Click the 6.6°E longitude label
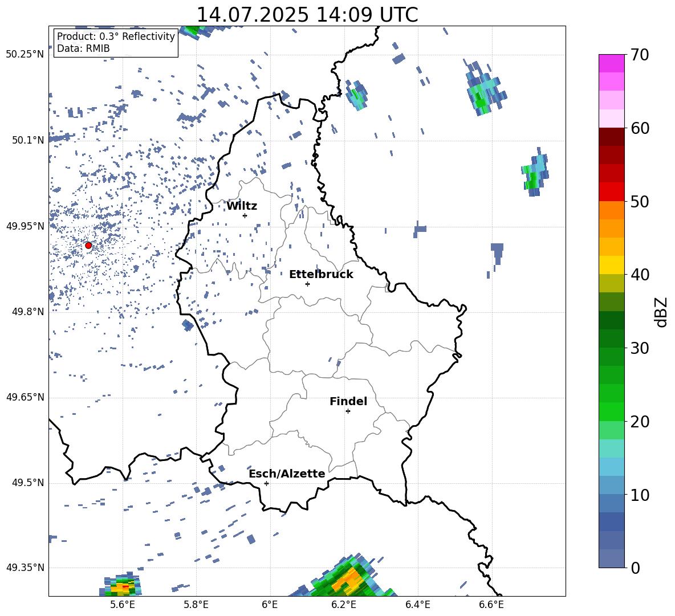Screen dimensions: 675x616 [x=491, y=605]
